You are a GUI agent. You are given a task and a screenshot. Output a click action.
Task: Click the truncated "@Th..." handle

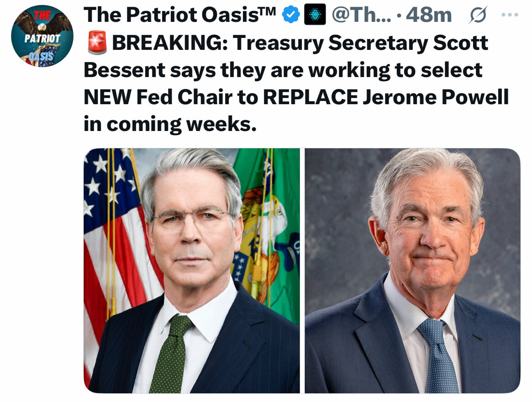click(x=360, y=15)
